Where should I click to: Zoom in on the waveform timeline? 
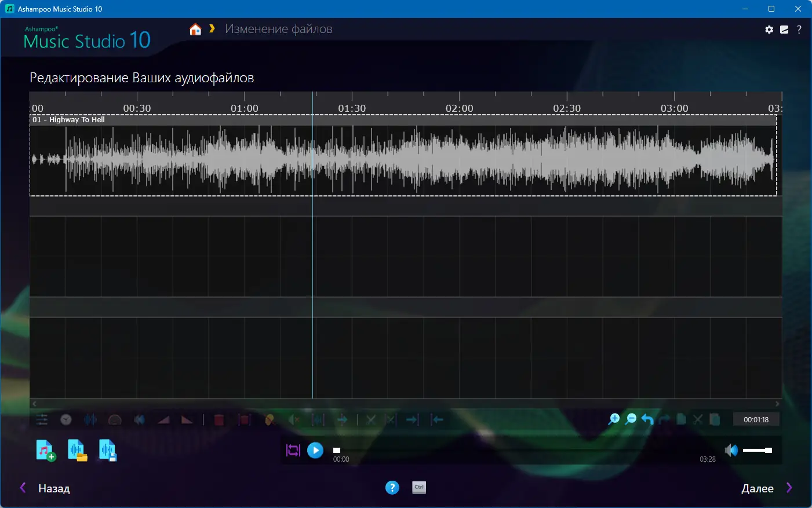614,419
